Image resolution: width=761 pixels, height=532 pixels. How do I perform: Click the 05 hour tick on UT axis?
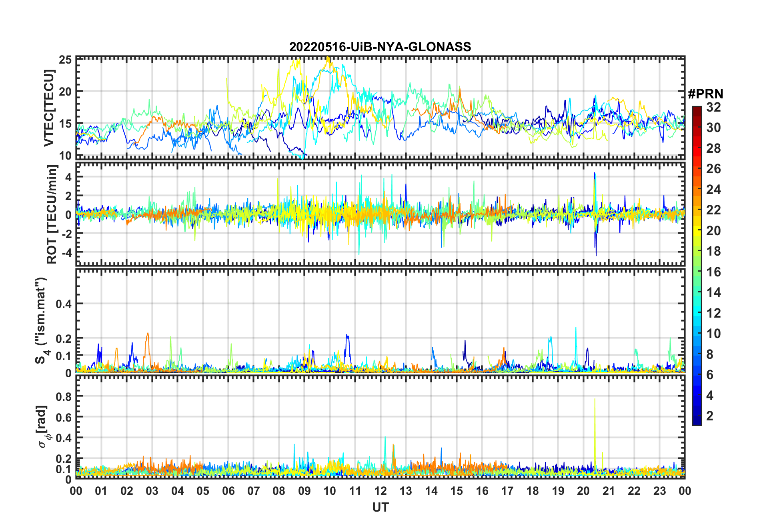203,491
